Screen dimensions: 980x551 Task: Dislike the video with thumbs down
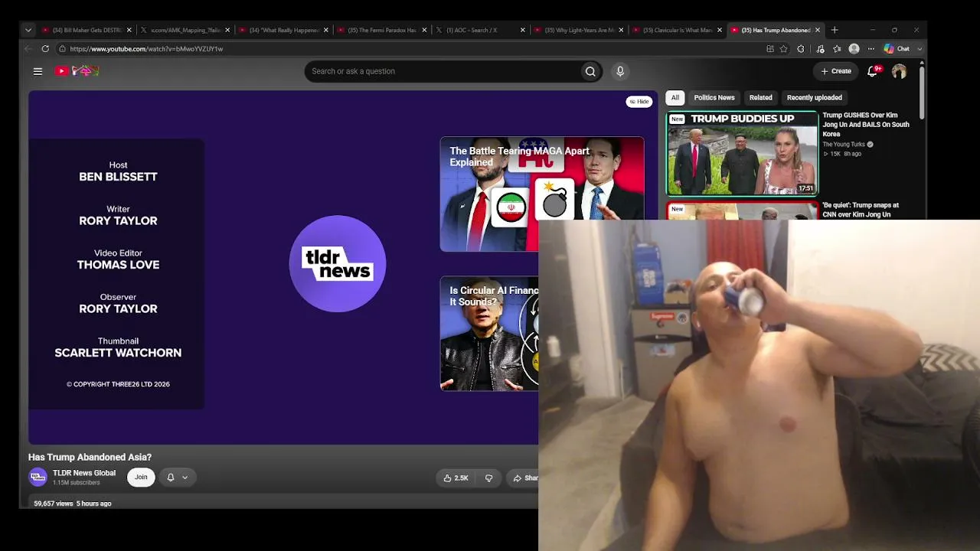click(488, 478)
